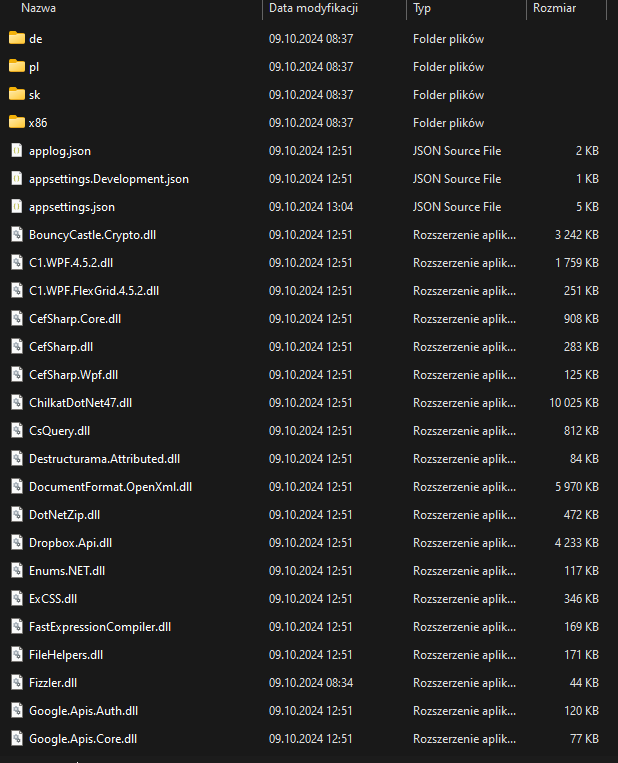This screenshot has height=763, width=618.
Task: Select file name DotNetZip.dll
Action: pos(64,515)
